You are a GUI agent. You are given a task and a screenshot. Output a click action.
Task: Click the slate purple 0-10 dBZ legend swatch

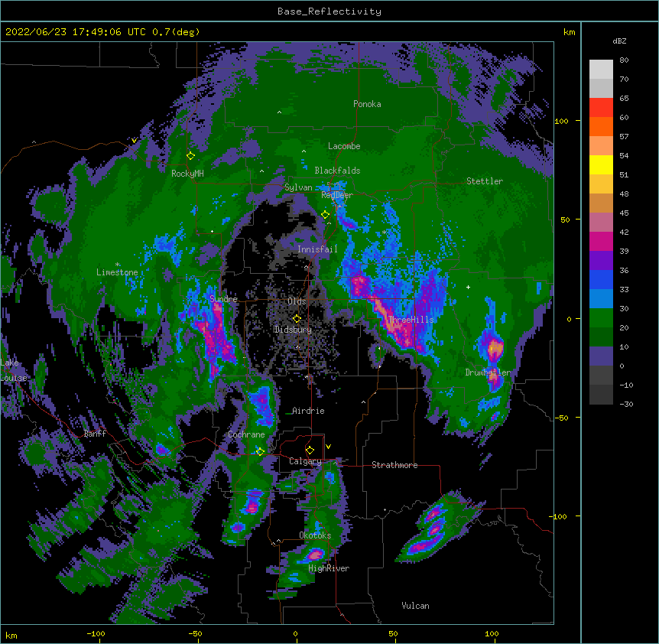(x=601, y=356)
